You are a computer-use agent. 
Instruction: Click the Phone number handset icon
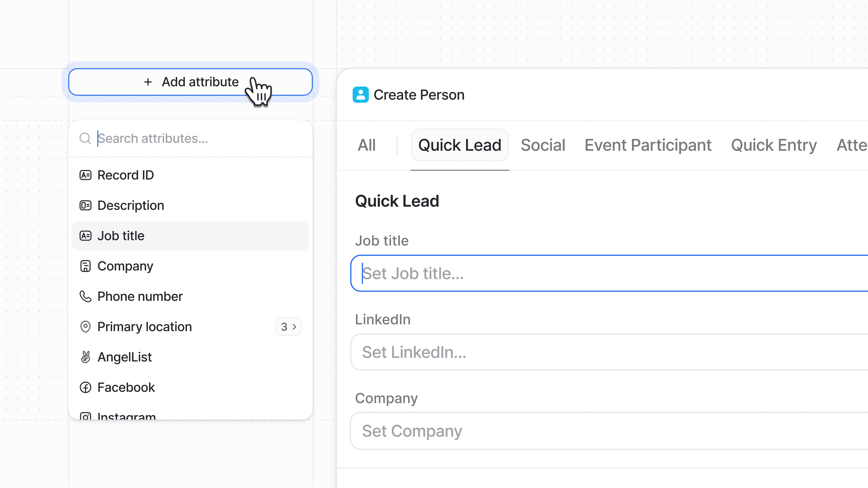click(85, 296)
